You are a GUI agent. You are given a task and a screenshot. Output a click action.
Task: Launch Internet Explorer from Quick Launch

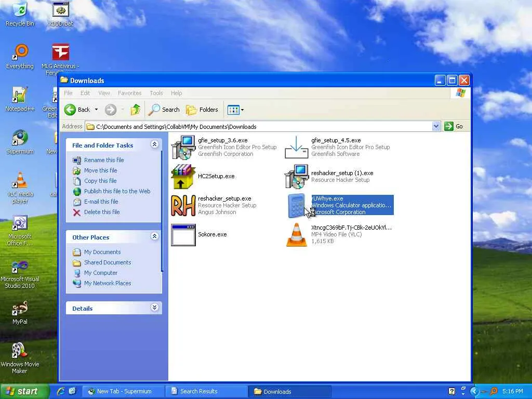pos(61,391)
